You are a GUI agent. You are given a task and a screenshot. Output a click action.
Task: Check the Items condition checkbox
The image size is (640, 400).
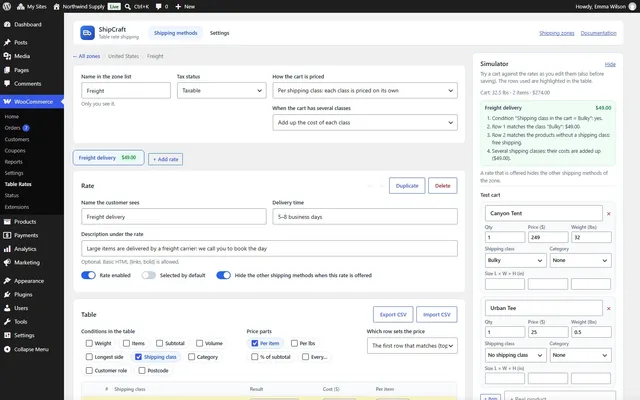[126, 343]
